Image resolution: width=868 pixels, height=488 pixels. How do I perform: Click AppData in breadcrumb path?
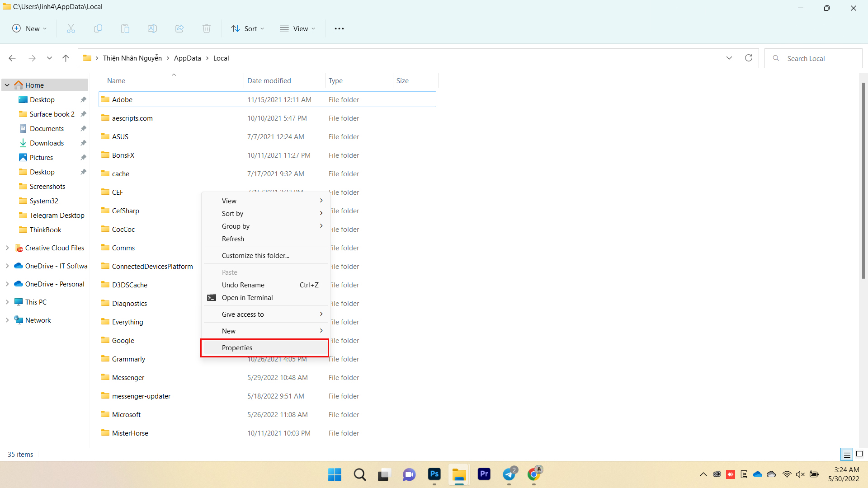click(187, 58)
